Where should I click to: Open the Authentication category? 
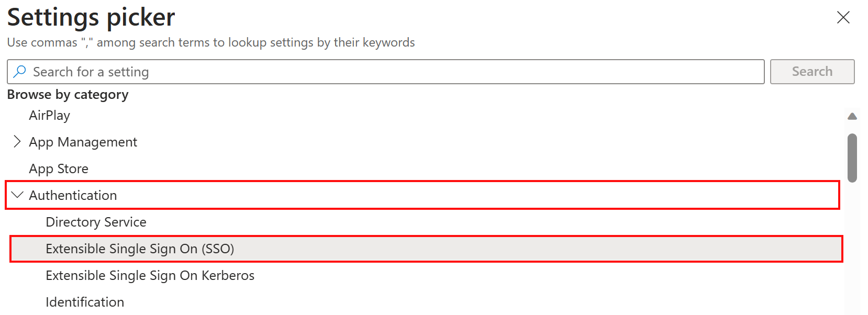73,195
